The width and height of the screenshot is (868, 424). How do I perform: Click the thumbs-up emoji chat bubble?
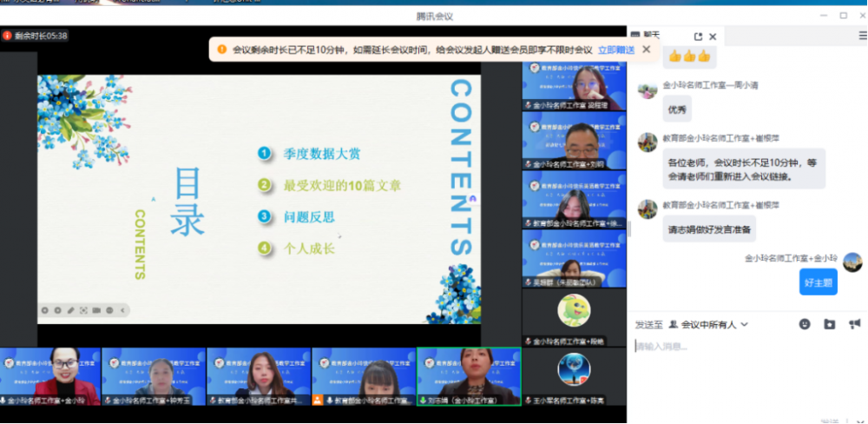689,56
